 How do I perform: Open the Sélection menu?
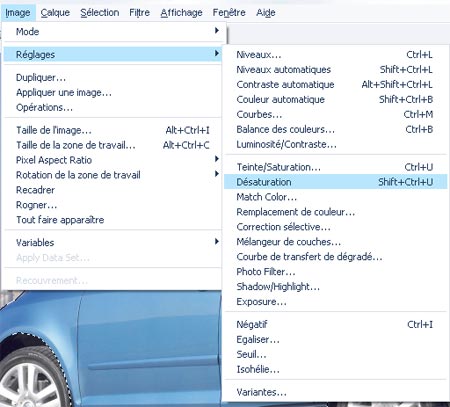(x=99, y=13)
